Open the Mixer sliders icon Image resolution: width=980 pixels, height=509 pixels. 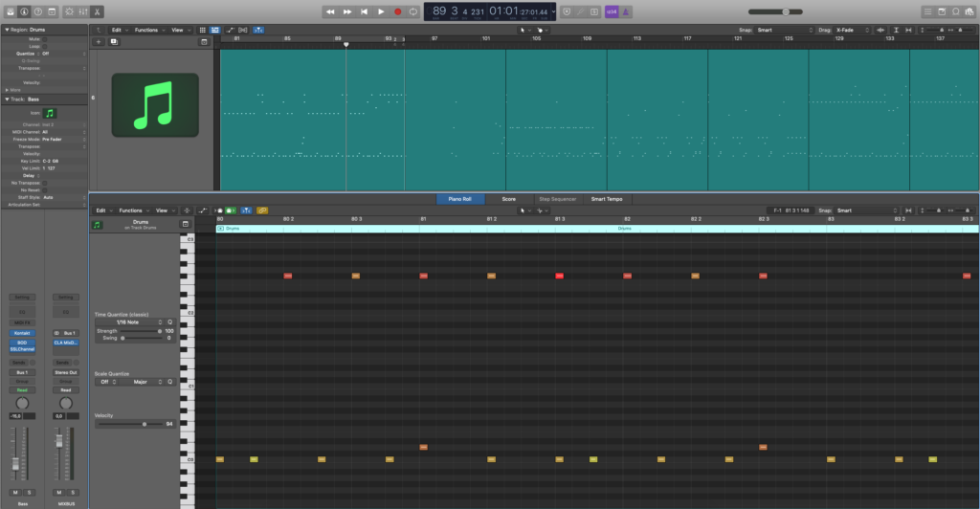pos(83,11)
